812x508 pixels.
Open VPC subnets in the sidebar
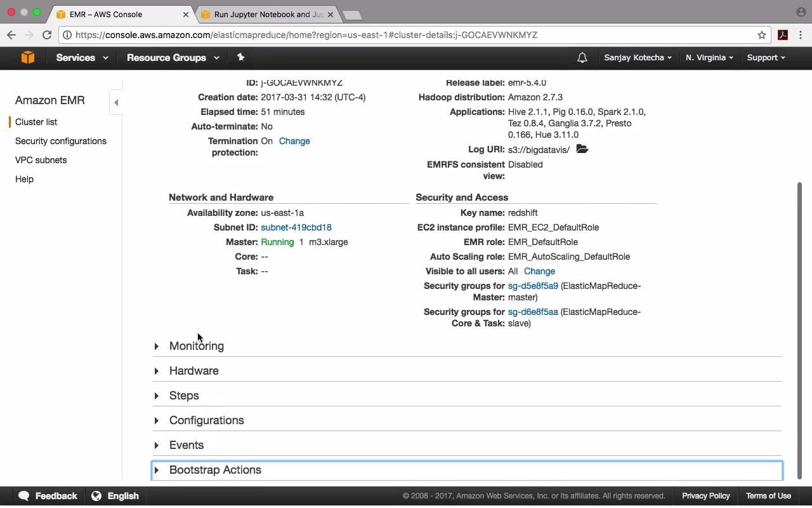tap(41, 160)
